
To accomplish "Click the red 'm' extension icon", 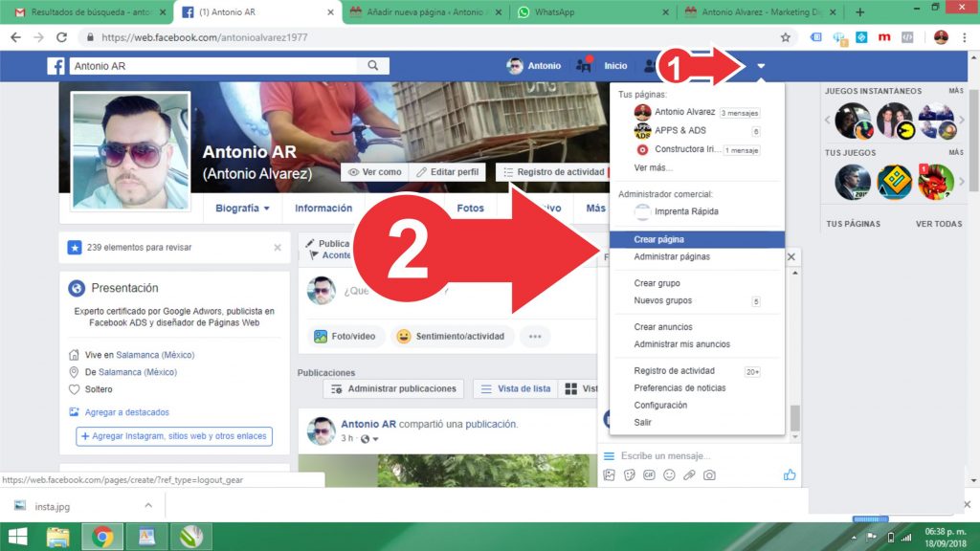I will pyautogui.click(x=883, y=37).
